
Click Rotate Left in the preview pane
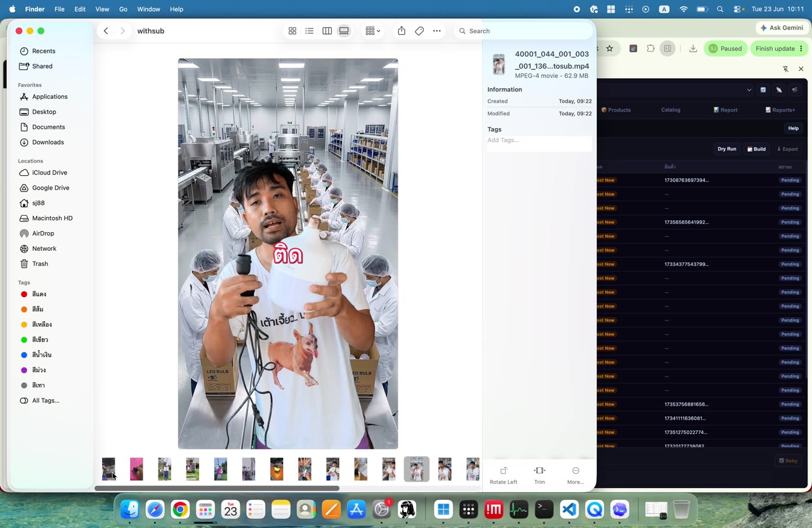[504, 475]
